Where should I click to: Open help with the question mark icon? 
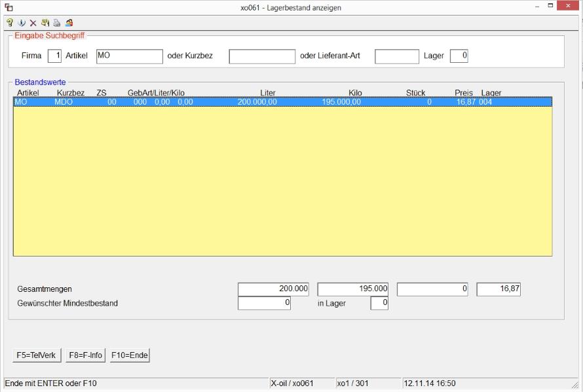10,23
